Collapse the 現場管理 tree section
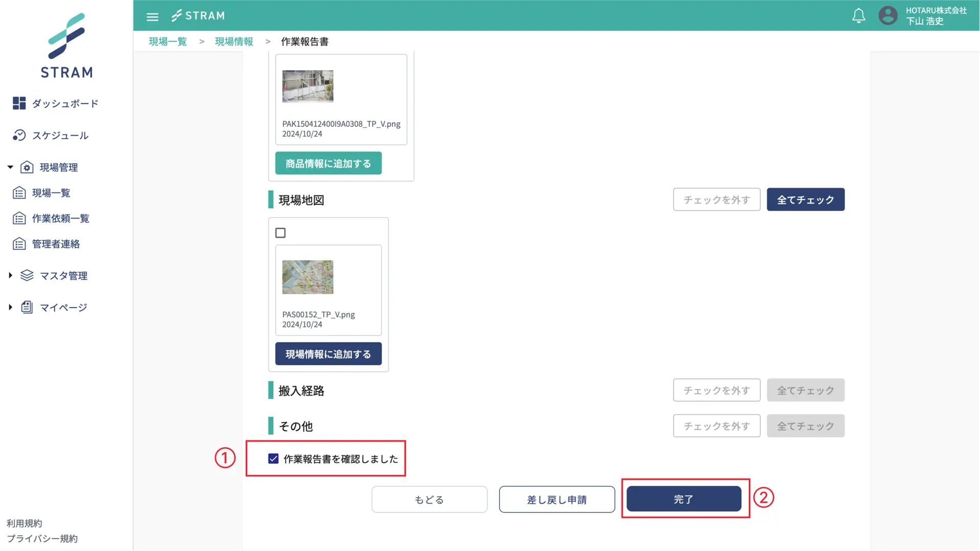Image resolution: width=980 pixels, height=551 pixels. point(10,167)
